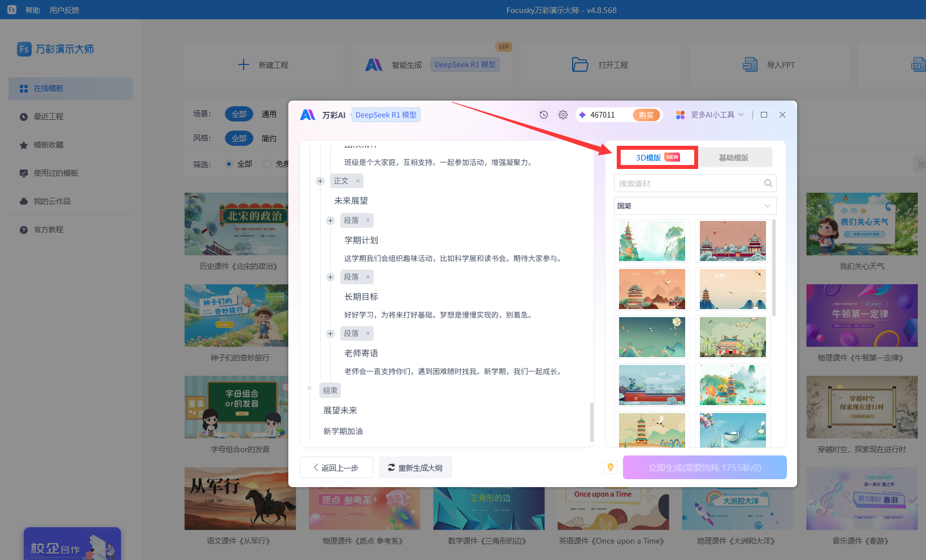Open the 物理课件《牛顿第一定律》 template
Image resolution: width=926 pixels, height=560 pixels.
pos(862,315)
